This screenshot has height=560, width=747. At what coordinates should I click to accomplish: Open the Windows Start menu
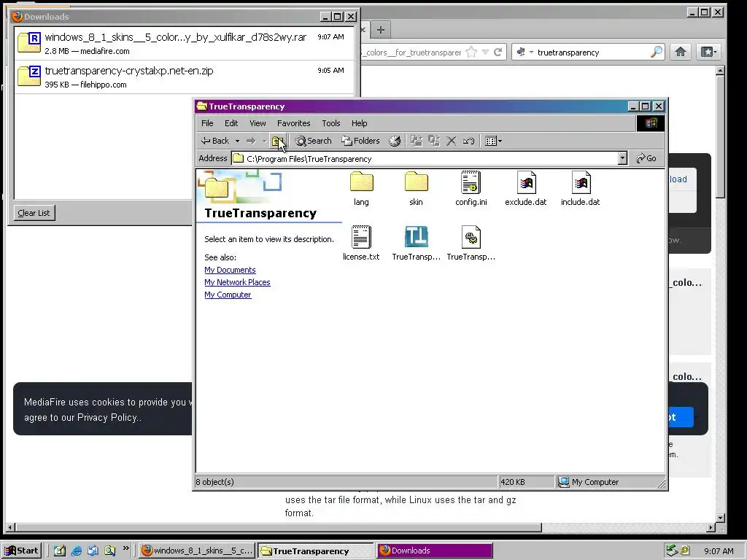click(x=22, y=551)
